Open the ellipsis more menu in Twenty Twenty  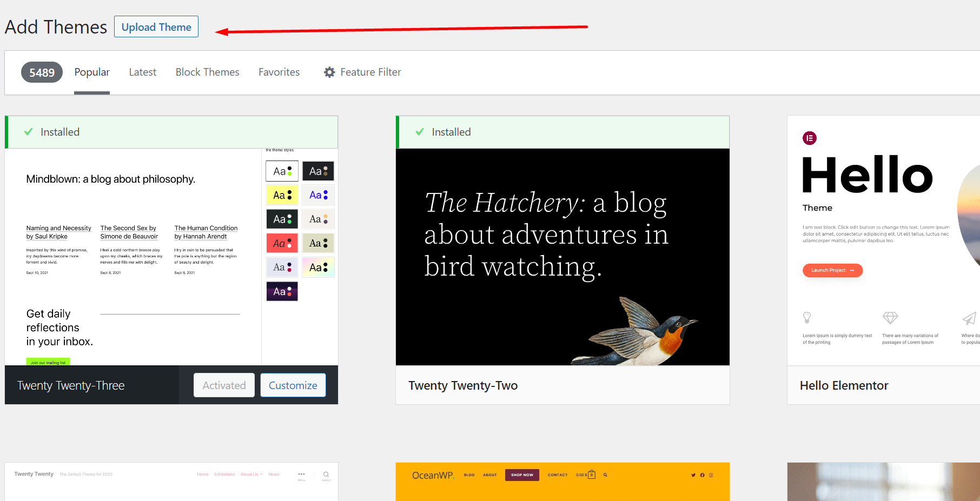pyautogui.click(x=302, y=474)
